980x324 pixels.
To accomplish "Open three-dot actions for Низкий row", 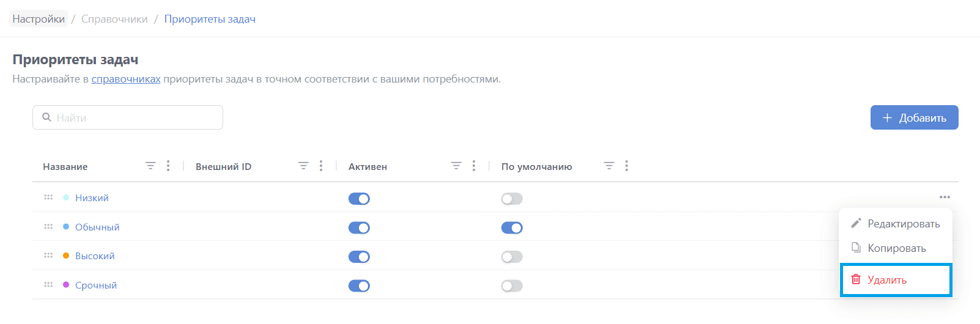I will (945, 197).
